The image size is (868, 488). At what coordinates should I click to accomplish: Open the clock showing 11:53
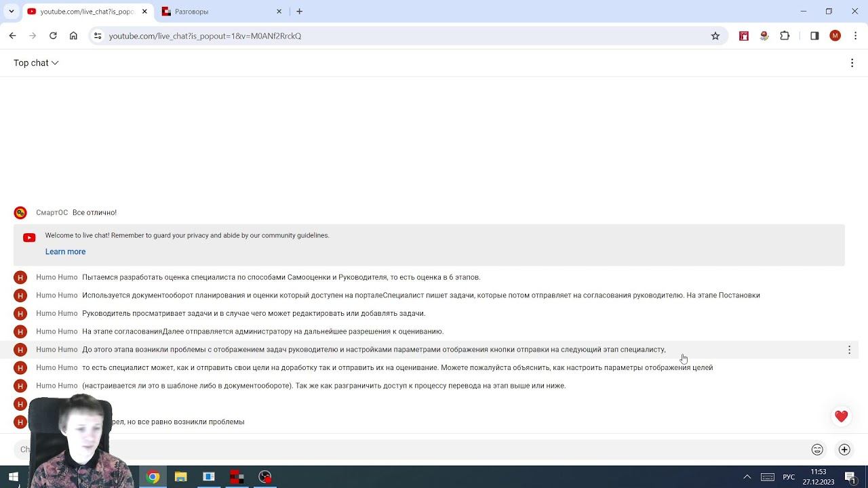pos(818,476)
